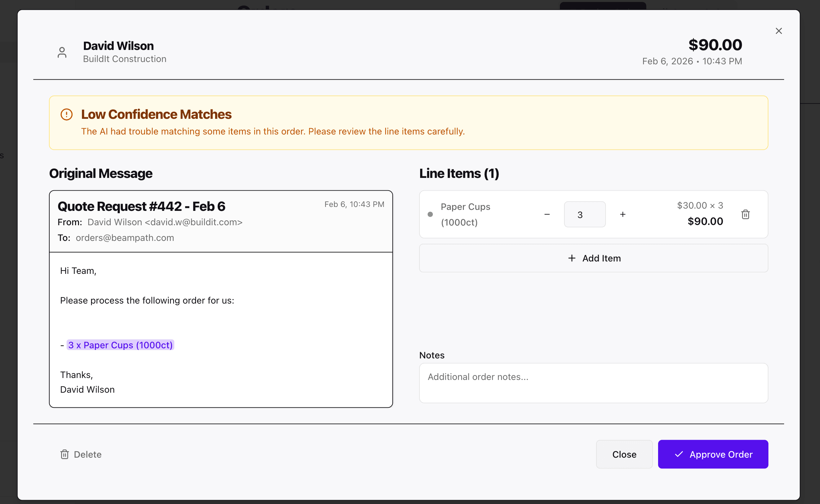This screenshot has height=504, width=820.
Task: Decrease Paper Cups quantity with minus
Action: 547,214
